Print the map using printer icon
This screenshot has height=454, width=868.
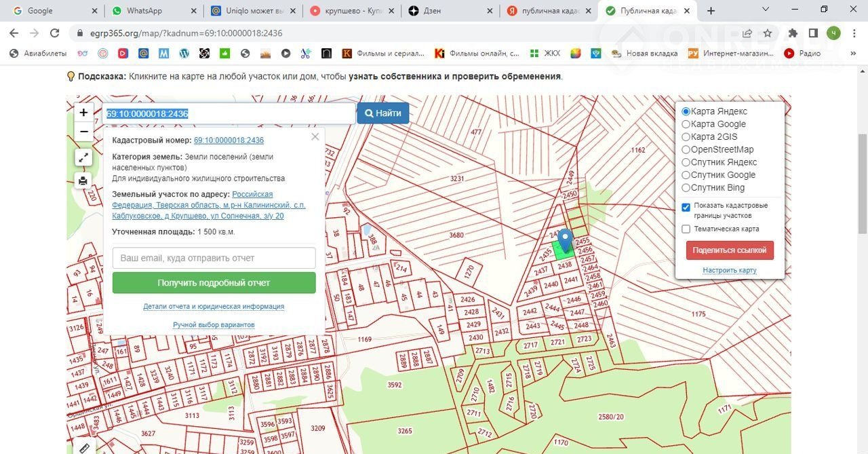click(83, 181)
